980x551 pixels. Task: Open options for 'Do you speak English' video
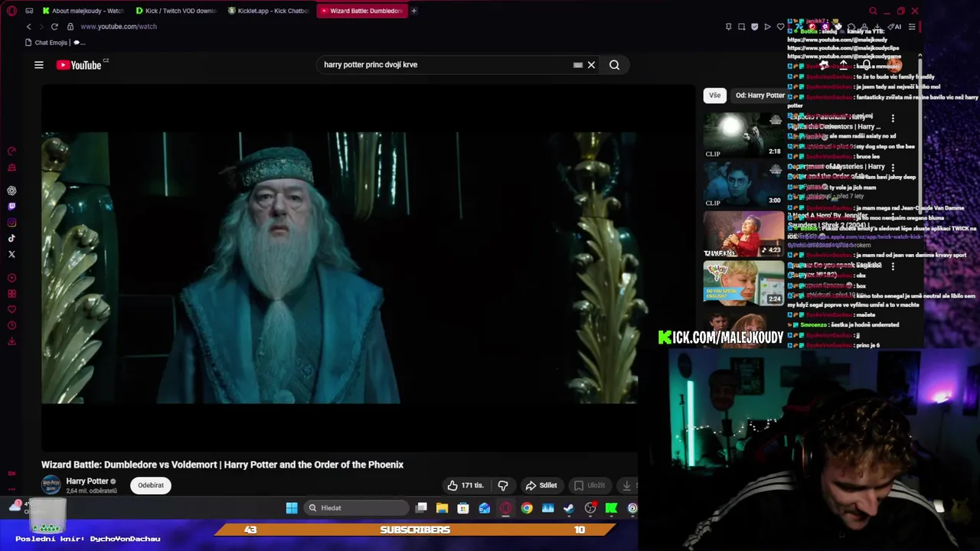[893, 266]
